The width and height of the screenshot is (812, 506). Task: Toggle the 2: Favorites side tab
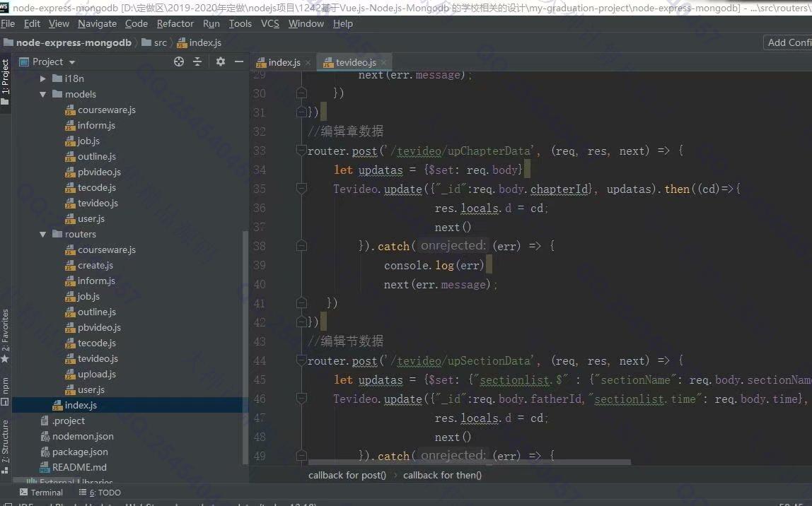pos(5,335)
